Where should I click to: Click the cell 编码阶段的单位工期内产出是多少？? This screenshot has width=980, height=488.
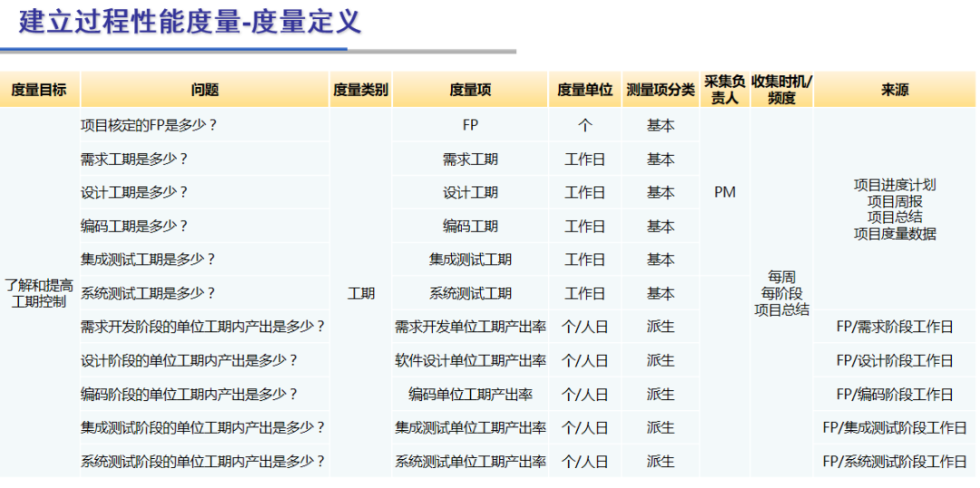tap(205, 395)
